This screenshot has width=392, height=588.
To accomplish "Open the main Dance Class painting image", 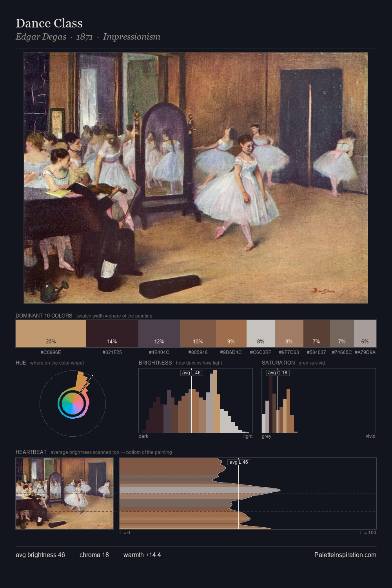I will coord(196,178).
